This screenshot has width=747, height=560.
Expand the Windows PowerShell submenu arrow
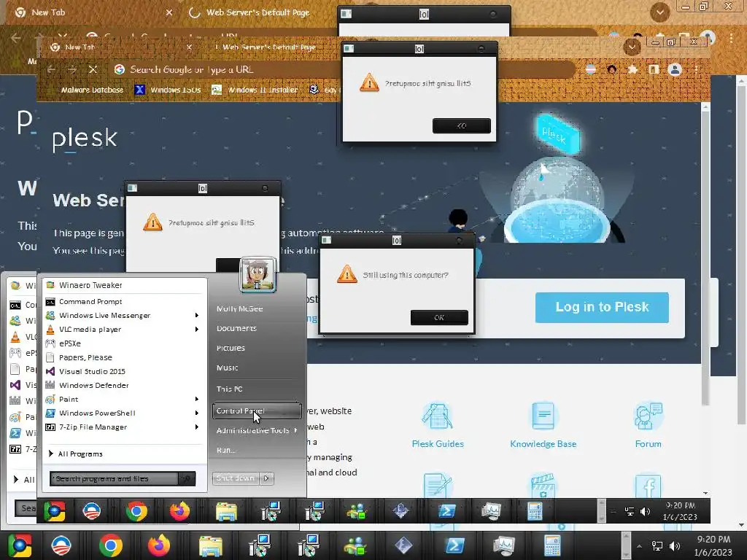(197, 413)
